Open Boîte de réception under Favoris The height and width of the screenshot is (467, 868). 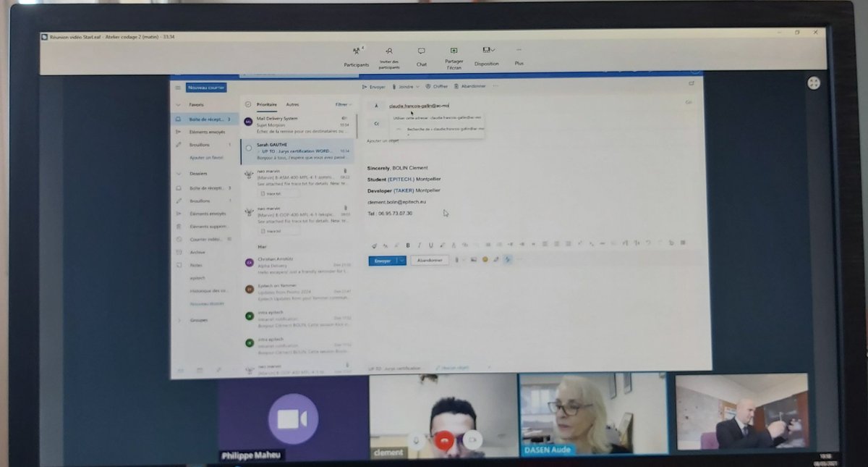coord(205,119)
